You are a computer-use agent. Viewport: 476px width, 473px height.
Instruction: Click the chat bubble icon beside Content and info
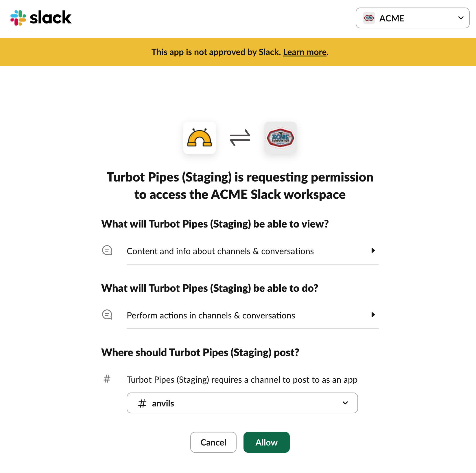coord(107,250)
